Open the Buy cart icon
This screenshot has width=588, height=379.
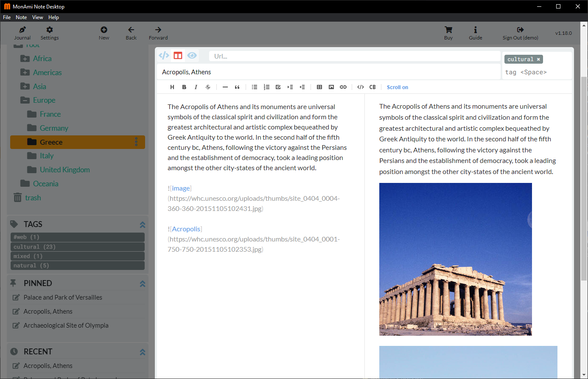[x=448, y=33]
